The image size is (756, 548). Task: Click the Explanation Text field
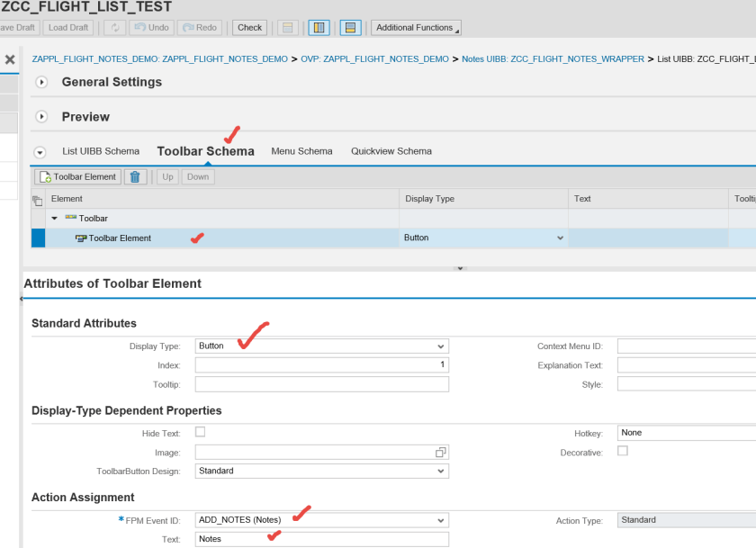[687, 364]
